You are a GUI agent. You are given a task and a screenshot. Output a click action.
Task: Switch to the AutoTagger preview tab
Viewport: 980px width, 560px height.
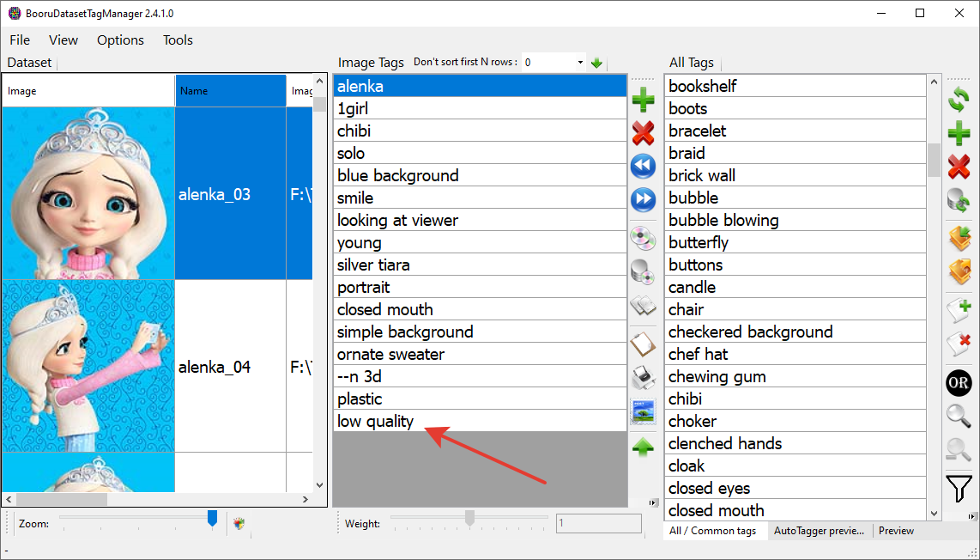coord(819,531)
